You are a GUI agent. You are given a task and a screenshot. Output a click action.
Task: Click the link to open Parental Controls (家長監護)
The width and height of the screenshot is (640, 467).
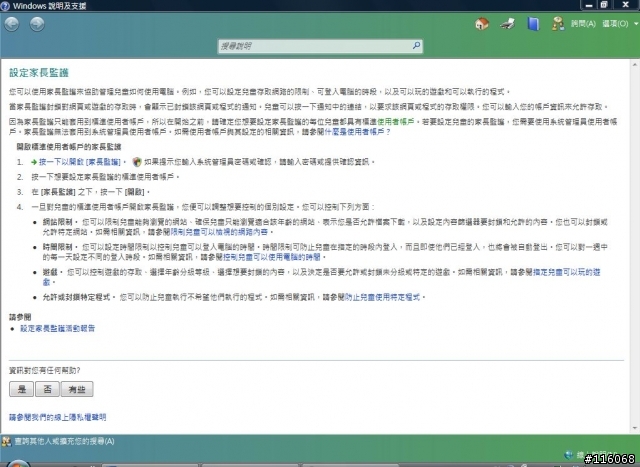click(x=79, y=162)
